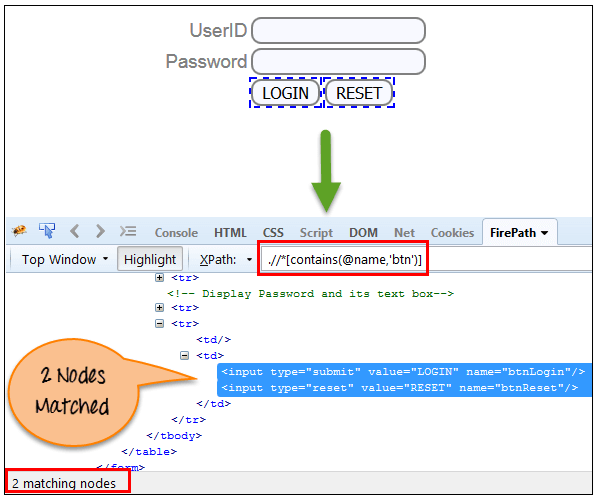597x499 pixels.
Task: Go forward with the right arrow icon
Action: (100, 231)
